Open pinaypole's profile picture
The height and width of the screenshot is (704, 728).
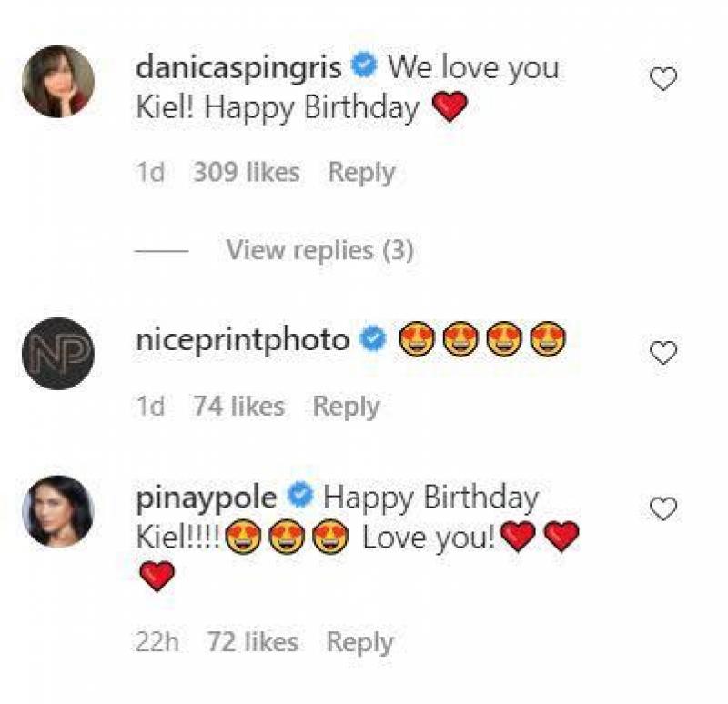pyautogui.click(x=58, y=511)
